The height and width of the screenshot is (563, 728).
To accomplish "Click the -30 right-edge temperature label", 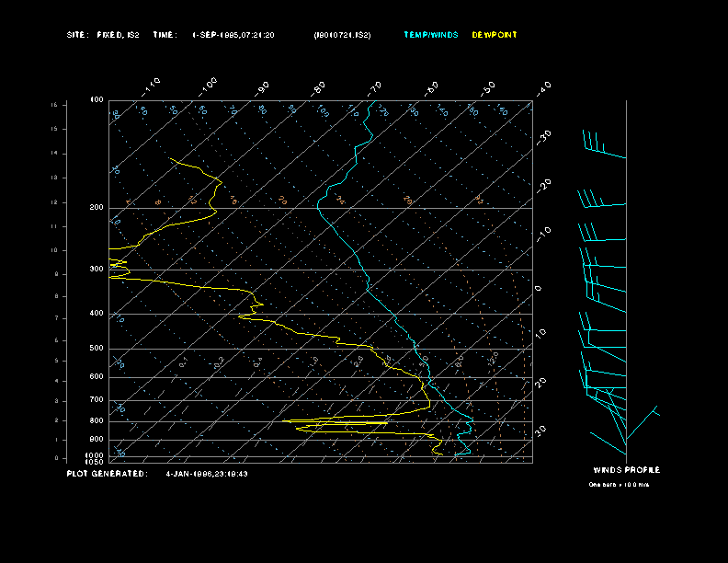I will coord(543,137).
